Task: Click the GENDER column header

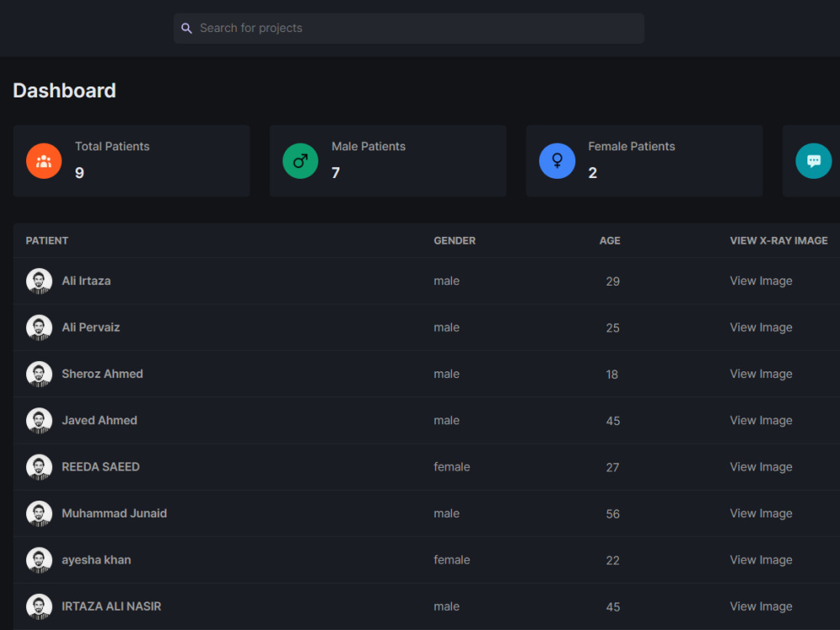Action: click(x=454, y=240)
